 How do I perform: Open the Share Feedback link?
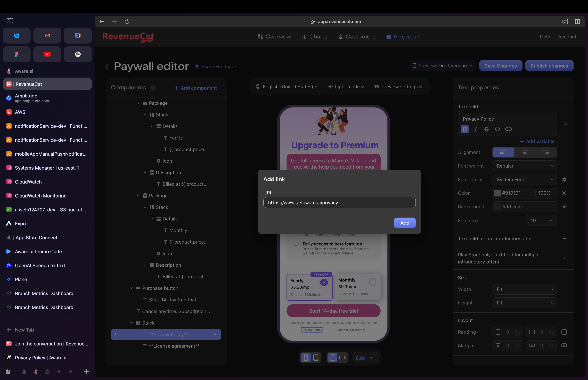(216, 66)
